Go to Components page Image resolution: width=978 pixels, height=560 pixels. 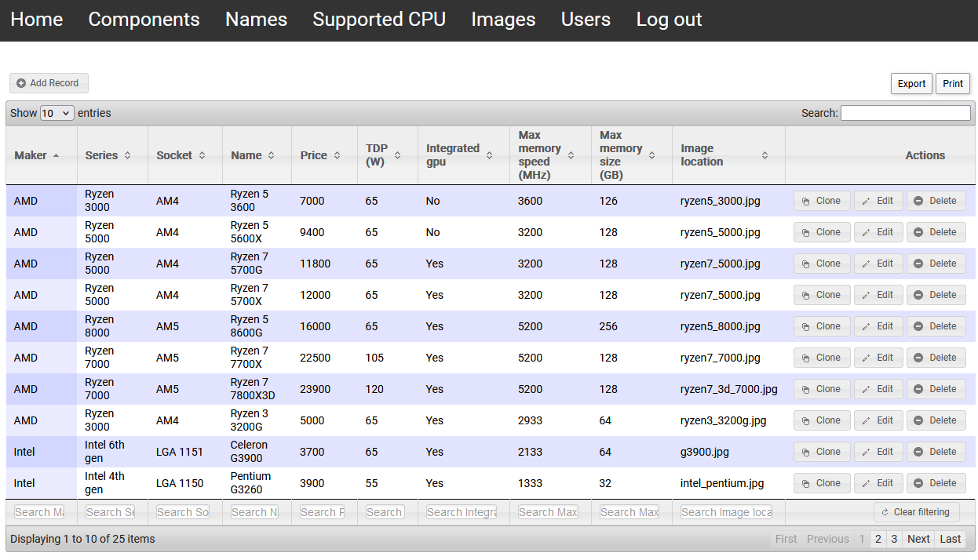(144, 20)
